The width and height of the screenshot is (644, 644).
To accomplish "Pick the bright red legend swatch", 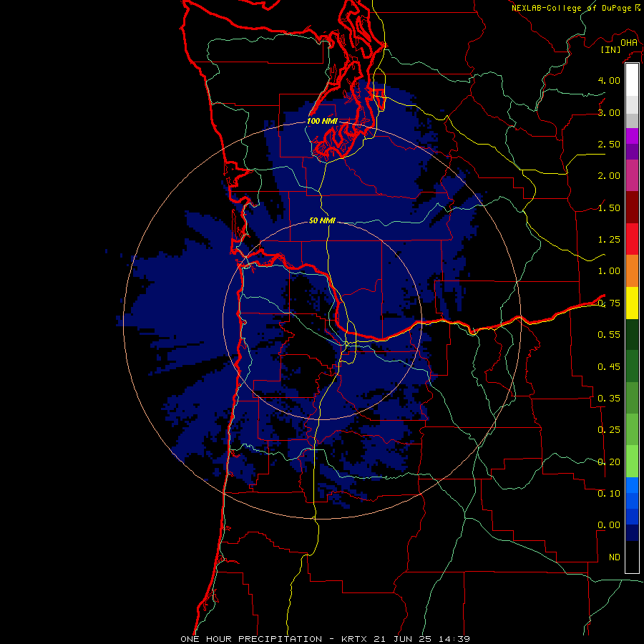I will (x=632, y=239).
